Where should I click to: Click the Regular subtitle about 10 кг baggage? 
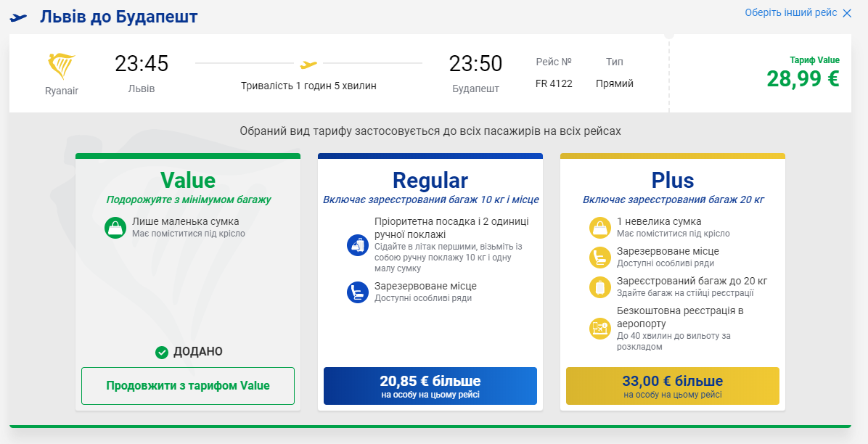click(430, 200)
